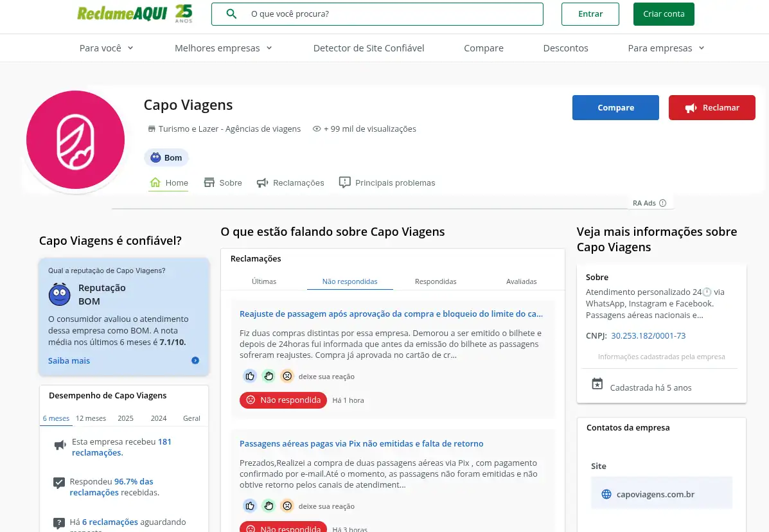
Task: Switch to the Últimas complaints tab
Action: pyautogui.click(x=264, y=281)
